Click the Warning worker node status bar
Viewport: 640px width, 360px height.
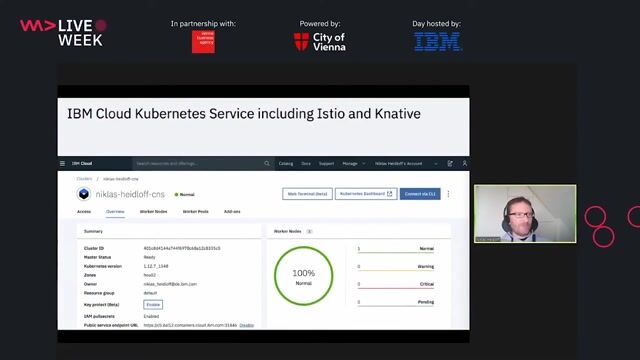tap(396, 267)
